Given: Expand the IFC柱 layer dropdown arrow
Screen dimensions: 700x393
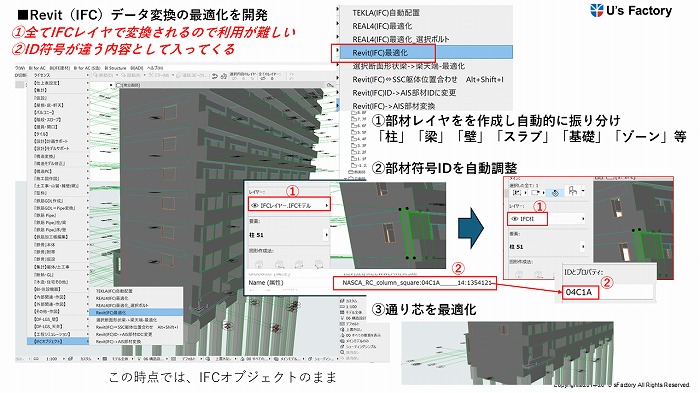Looking at the screenshot, I should click(x=583, y=219).
